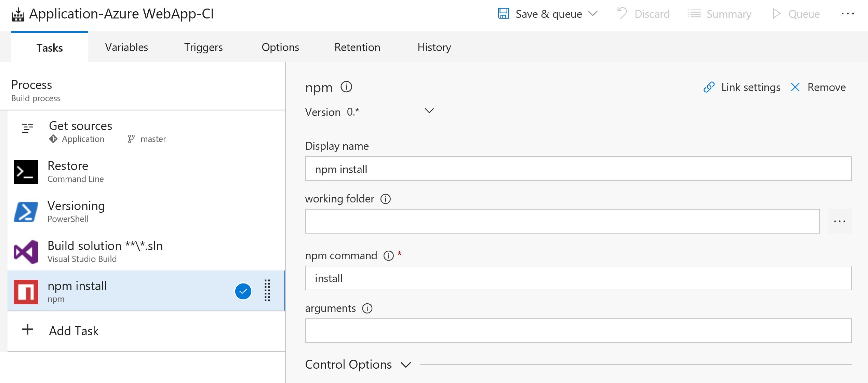
Task: Click the Remove X icon
Action: (x=796, y=87)
